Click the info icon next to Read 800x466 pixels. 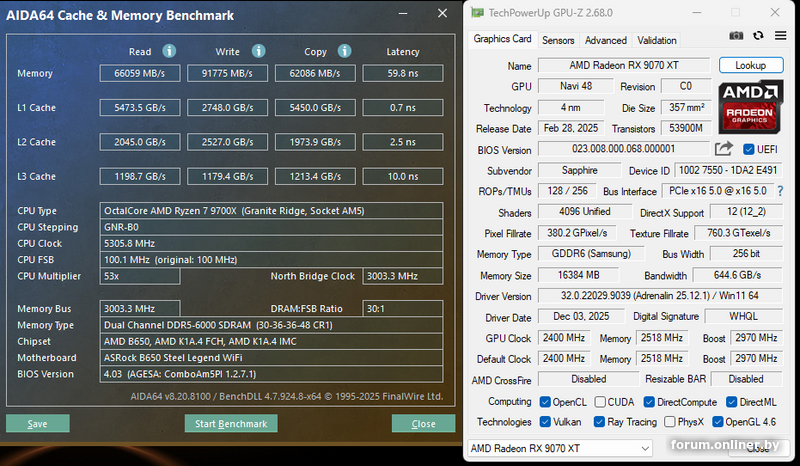[169, 51]
